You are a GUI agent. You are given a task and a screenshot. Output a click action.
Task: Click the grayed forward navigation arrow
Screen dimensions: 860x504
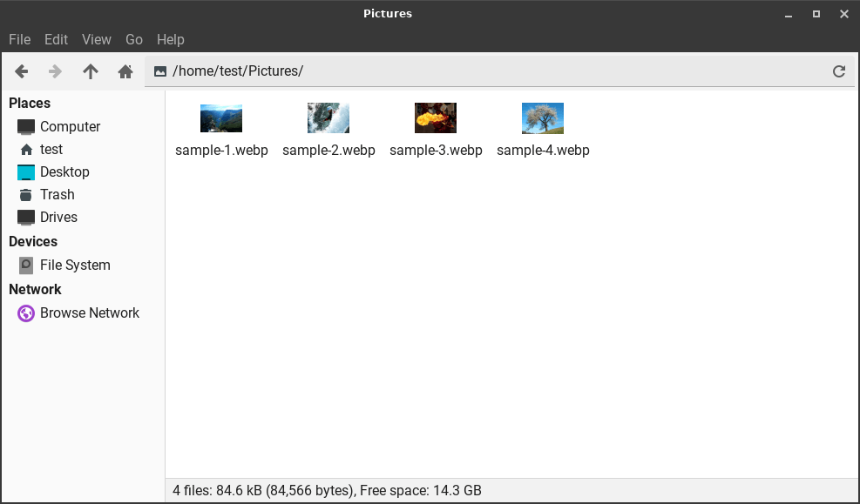(x=55, y=71)
